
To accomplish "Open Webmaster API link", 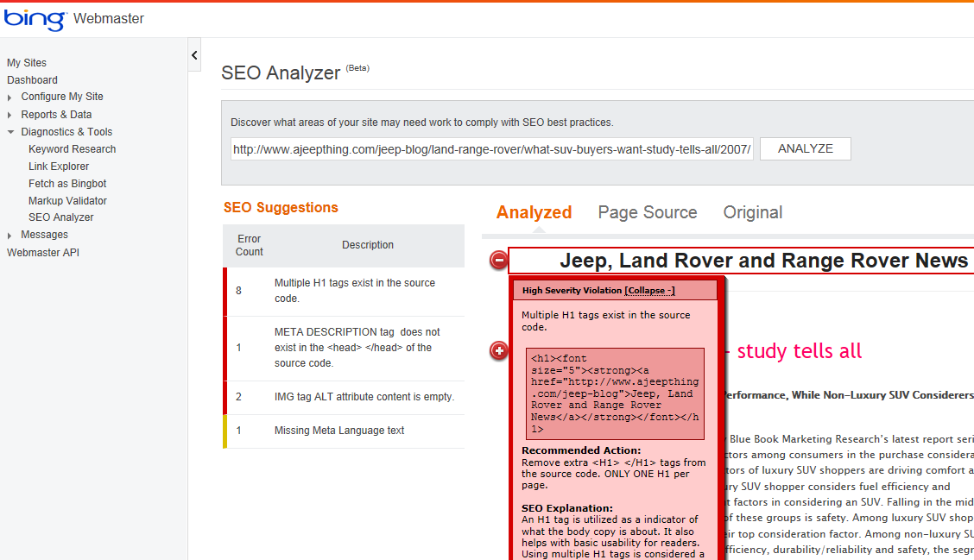I will (x=43, y=253).
